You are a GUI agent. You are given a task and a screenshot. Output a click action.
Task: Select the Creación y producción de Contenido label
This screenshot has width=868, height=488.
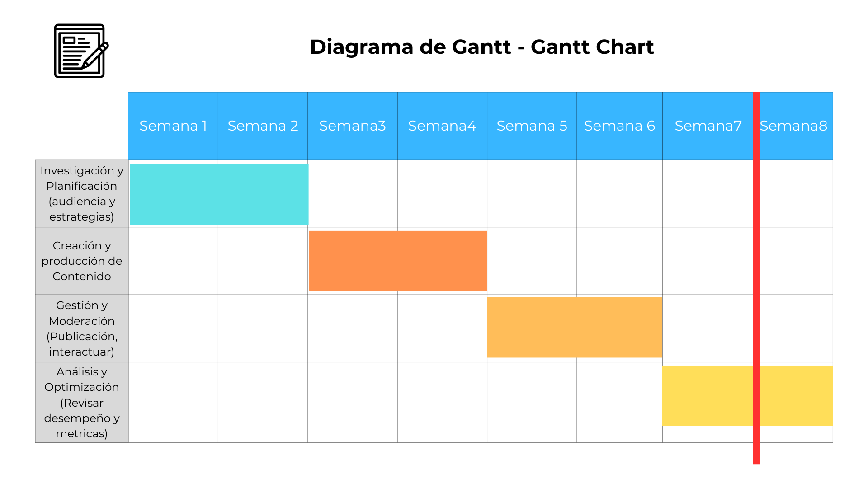(82, 261)
